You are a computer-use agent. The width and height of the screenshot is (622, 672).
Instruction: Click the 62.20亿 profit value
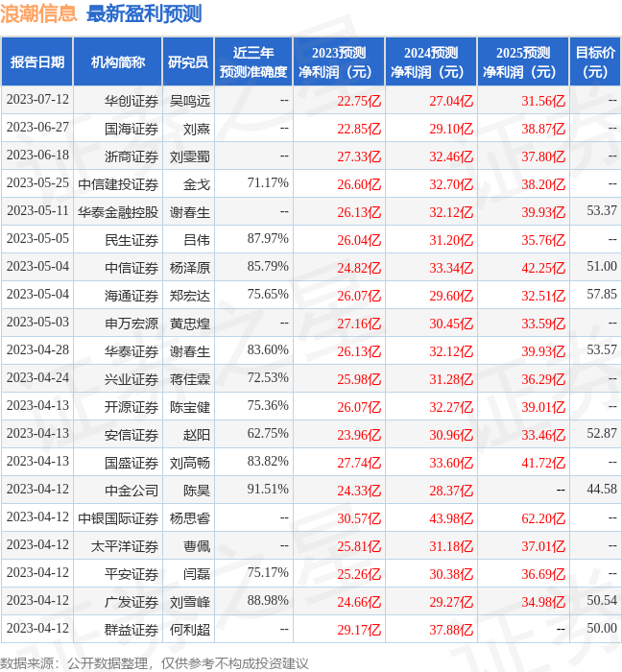pyautogui.click(x=543, y=518)
